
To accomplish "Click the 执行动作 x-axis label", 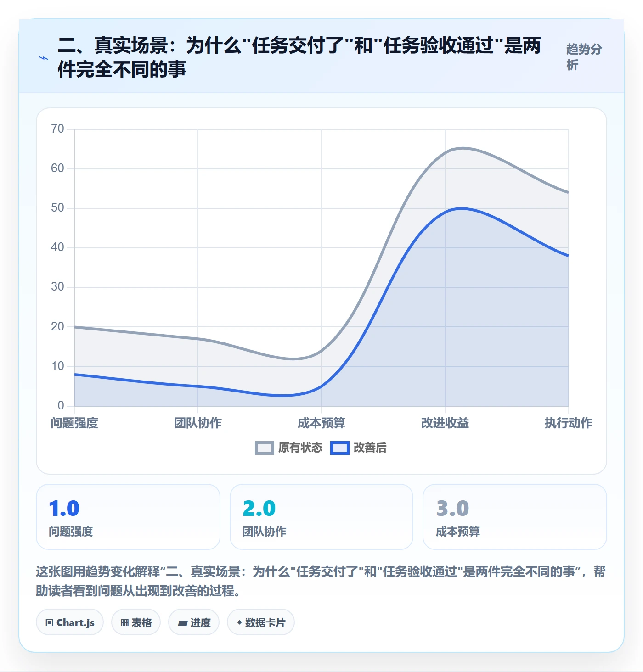I will pos(569,423).
